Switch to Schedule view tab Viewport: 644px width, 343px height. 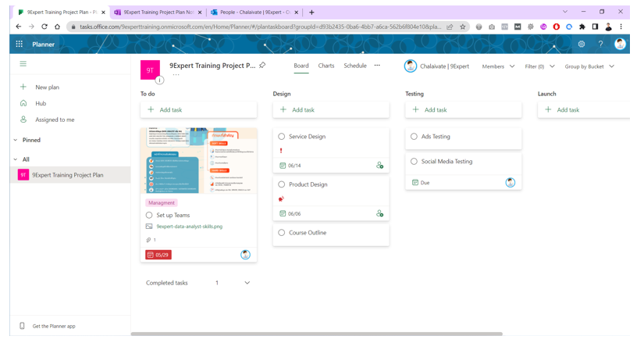pyautogui.click(x=355, y=66)
